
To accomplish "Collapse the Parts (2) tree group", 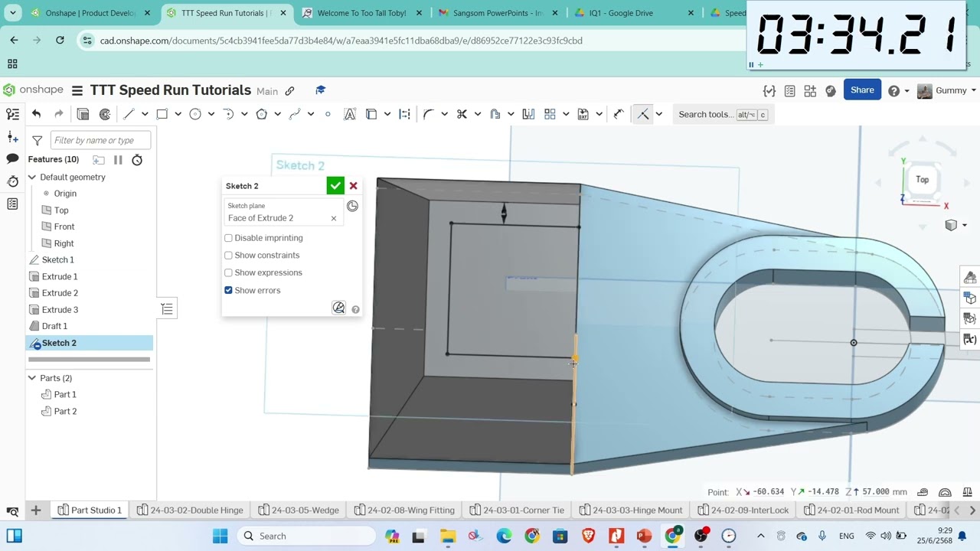I will tap(32, 378).
